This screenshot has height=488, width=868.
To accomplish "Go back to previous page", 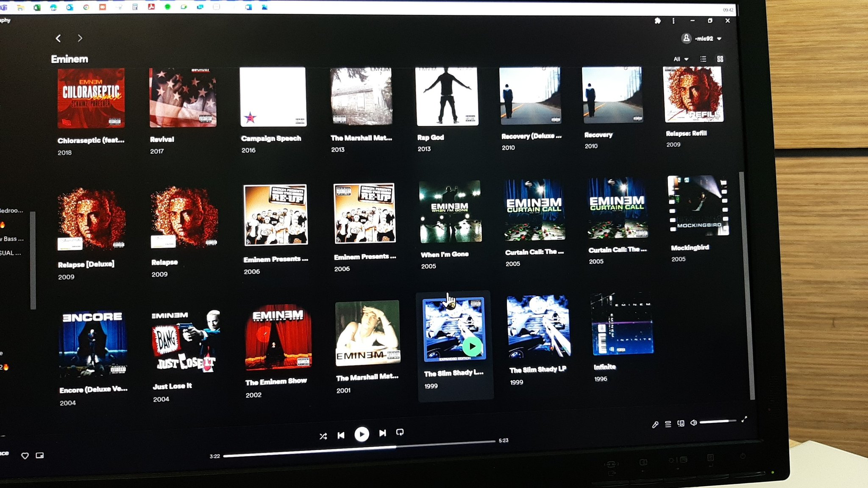I will 58,39.
